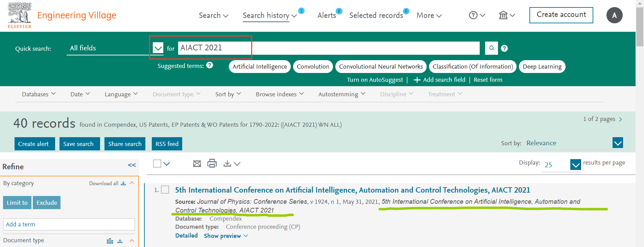Screen dimensions: 644x247
Task: Download all category data icon
Action: pos(123,183)
